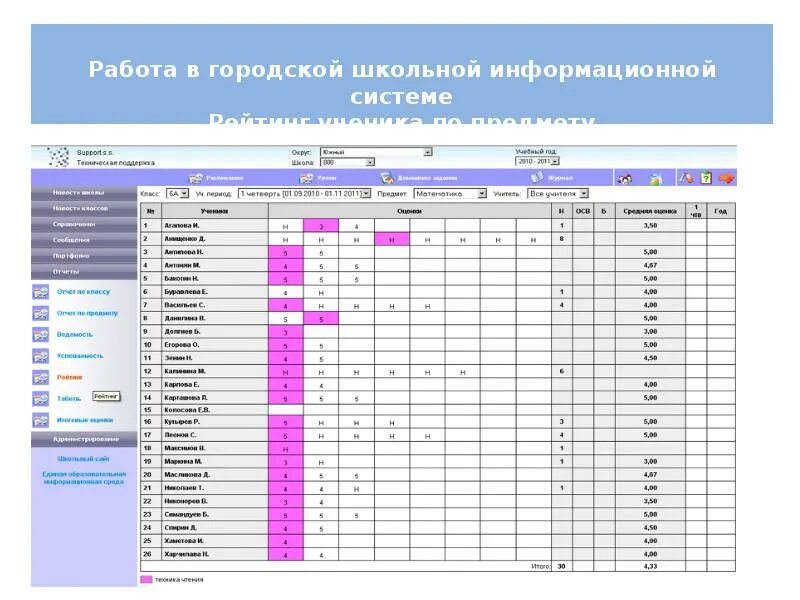Click icon beside Успеваемость
Viewport: 800px width, 600px height.
tap(40, 356)
